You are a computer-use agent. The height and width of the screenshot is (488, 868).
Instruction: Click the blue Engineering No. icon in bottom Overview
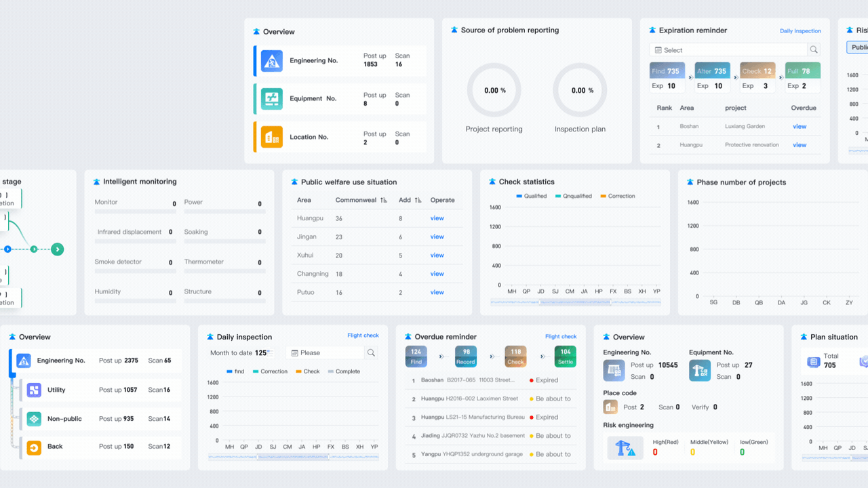tap(24, 361)
